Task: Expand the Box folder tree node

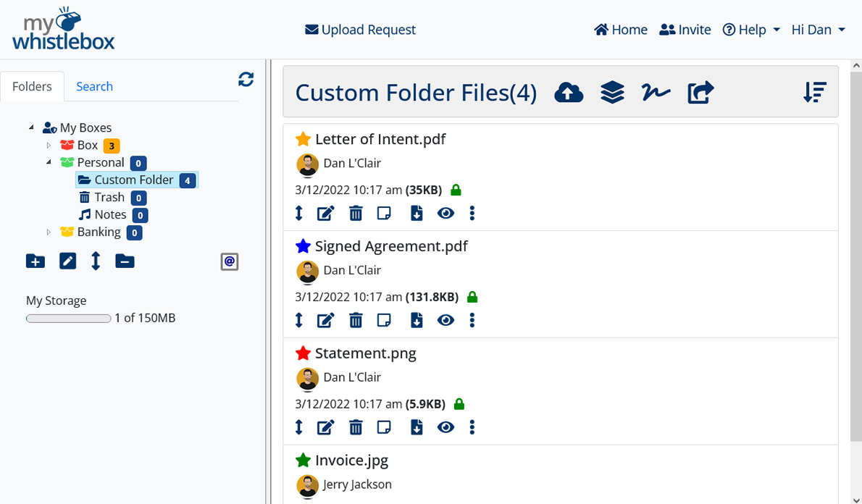Action: [x=49, y=146]
